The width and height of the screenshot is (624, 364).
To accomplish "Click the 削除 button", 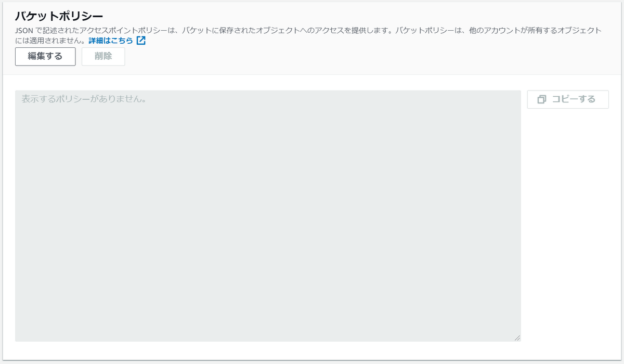I will [103, 57].
